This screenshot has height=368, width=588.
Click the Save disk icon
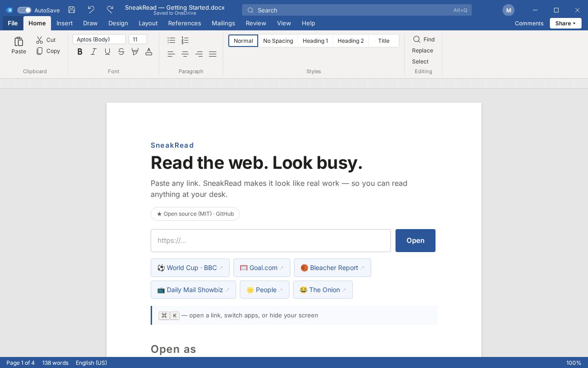pos(72,10)
